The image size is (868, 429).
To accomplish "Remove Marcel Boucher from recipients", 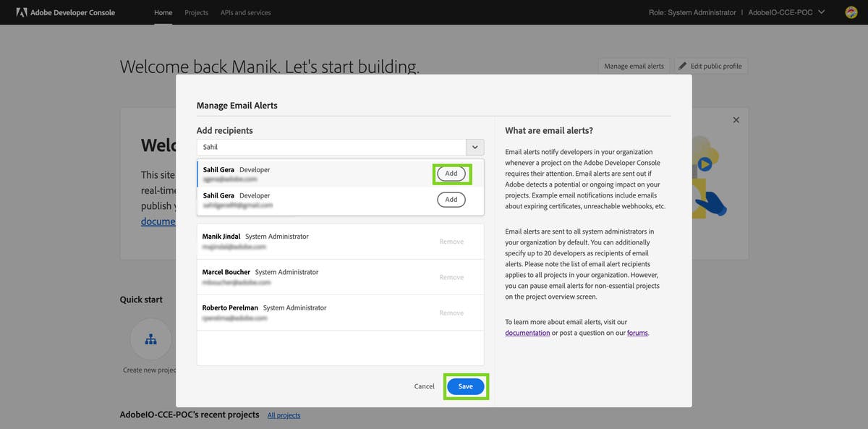I will [451, 277].
